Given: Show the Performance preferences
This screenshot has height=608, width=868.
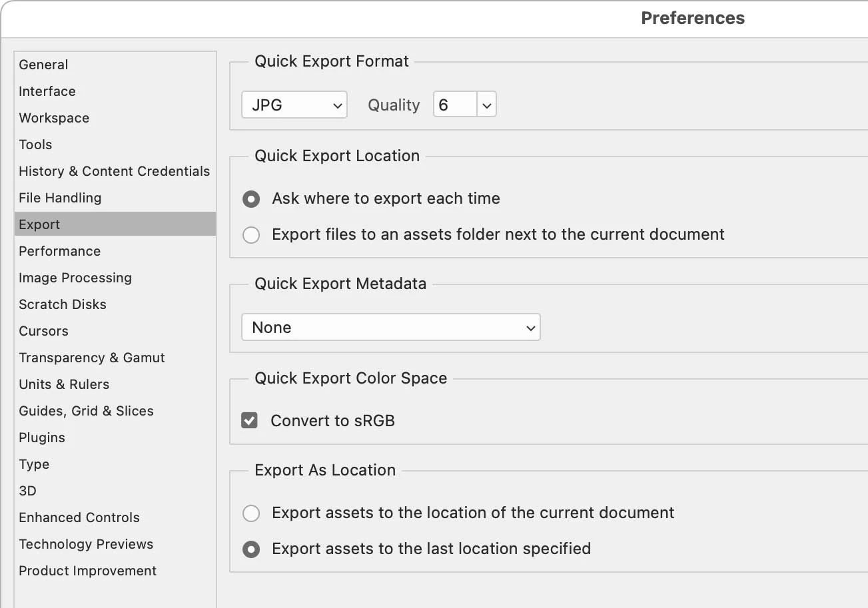Looking at the screenshot, I should pyautogui.click(x=60, y=251).
